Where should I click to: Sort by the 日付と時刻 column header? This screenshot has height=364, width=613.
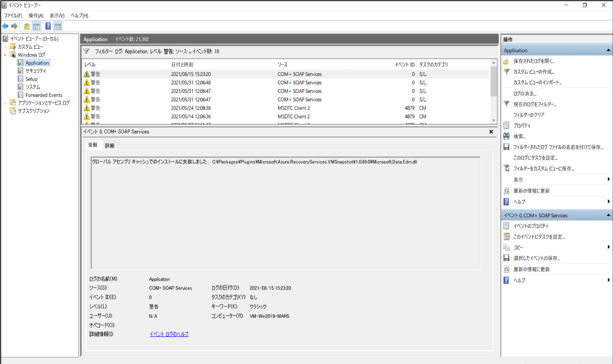(x=222, y=64)
